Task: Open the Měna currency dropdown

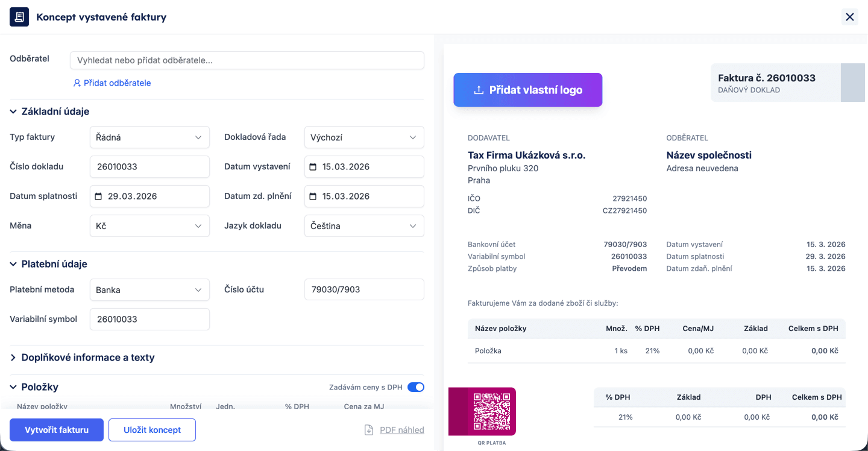Action: coord(149,226)
